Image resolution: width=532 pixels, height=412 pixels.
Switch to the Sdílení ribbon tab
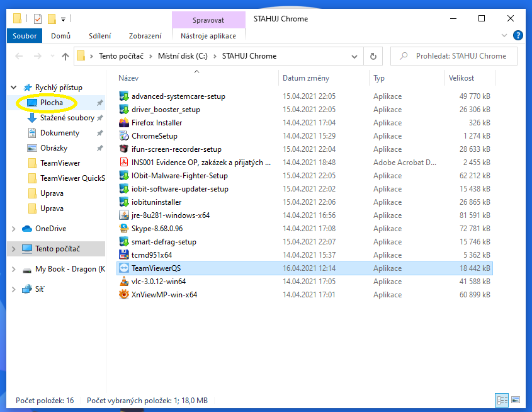(99, 36)
